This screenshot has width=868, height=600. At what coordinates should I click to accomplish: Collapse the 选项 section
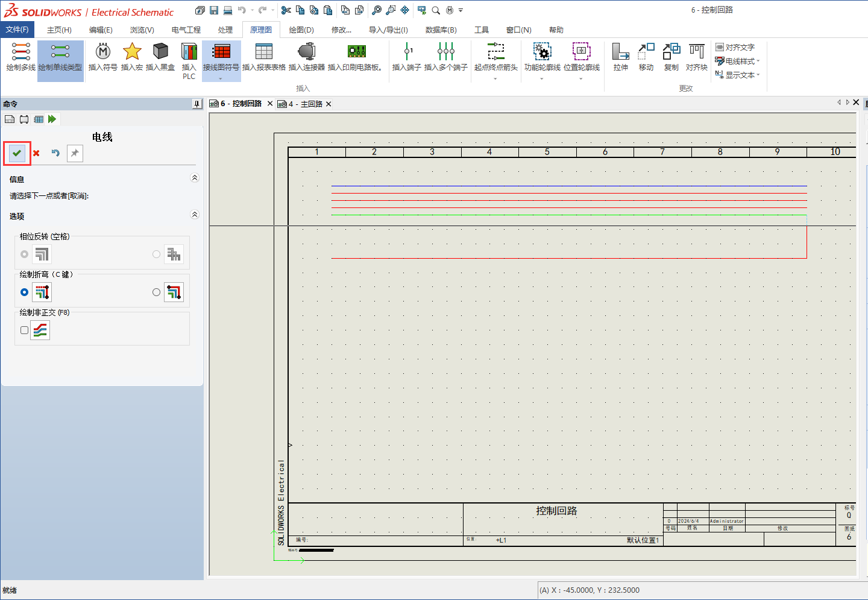click(194, 215)
